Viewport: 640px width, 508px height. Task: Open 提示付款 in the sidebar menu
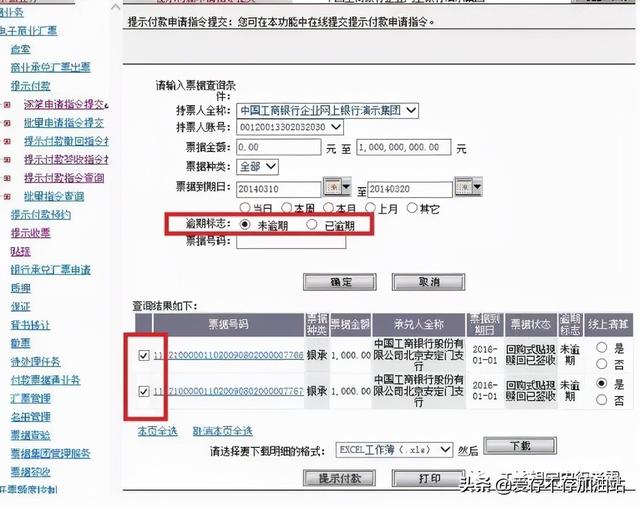coord(31,86)
